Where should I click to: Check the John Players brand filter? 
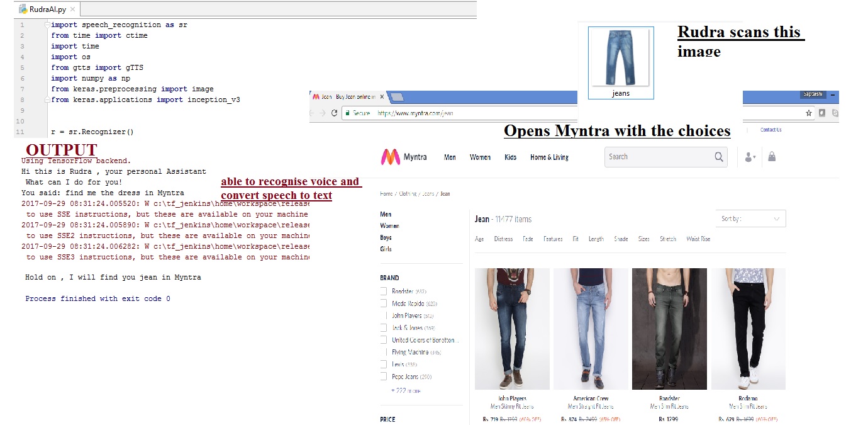click(x=385, y=315)
